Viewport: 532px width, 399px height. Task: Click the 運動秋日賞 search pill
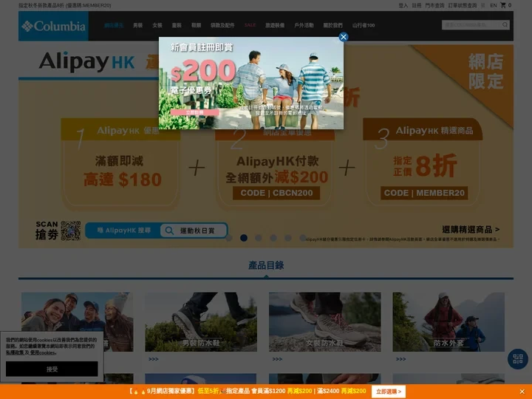click(x=194, y=231)
